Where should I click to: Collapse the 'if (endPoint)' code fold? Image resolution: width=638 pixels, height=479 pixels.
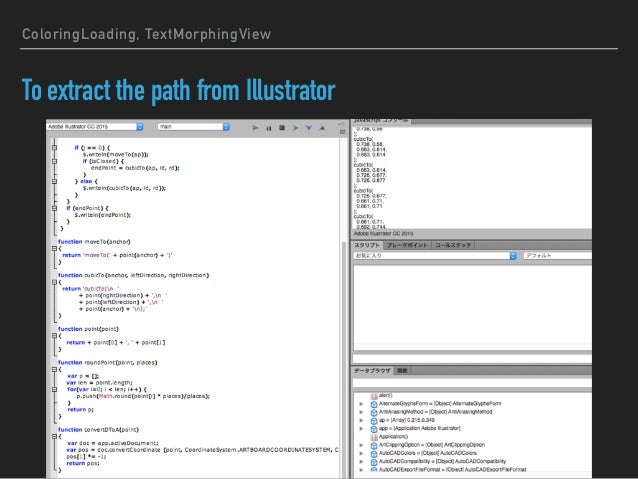[x=55, y=208]
